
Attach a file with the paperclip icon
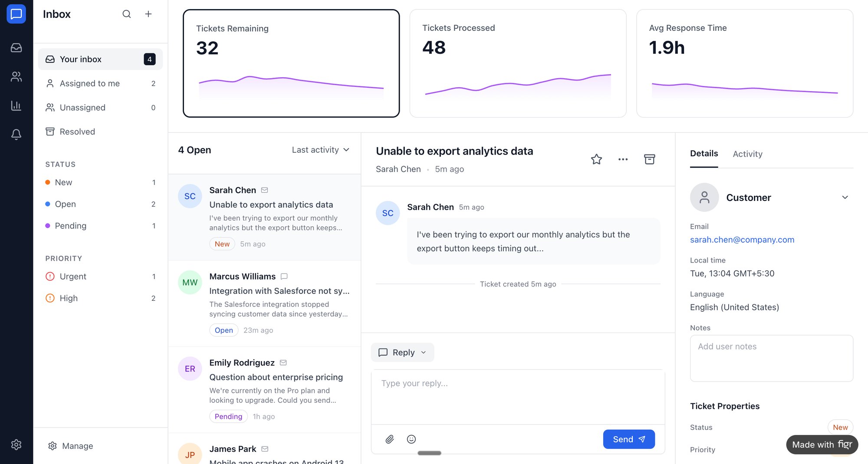pos(390,439)
